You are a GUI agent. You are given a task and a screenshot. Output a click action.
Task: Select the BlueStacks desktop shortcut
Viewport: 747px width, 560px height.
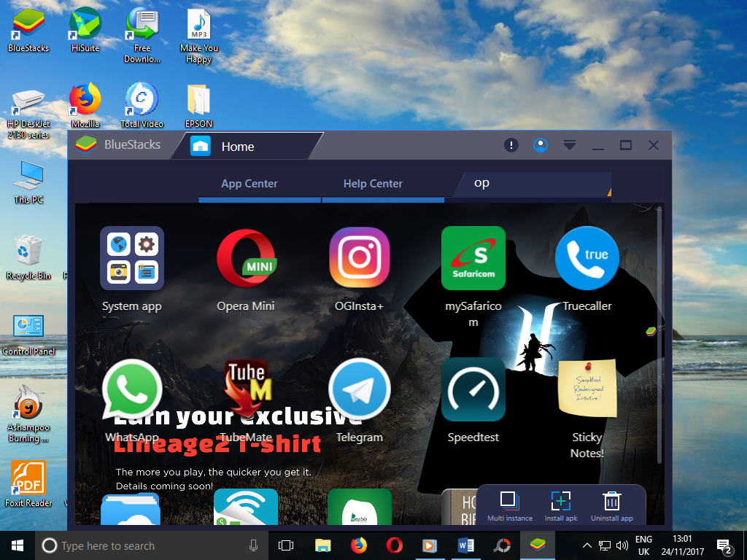[x=28, y=29]
